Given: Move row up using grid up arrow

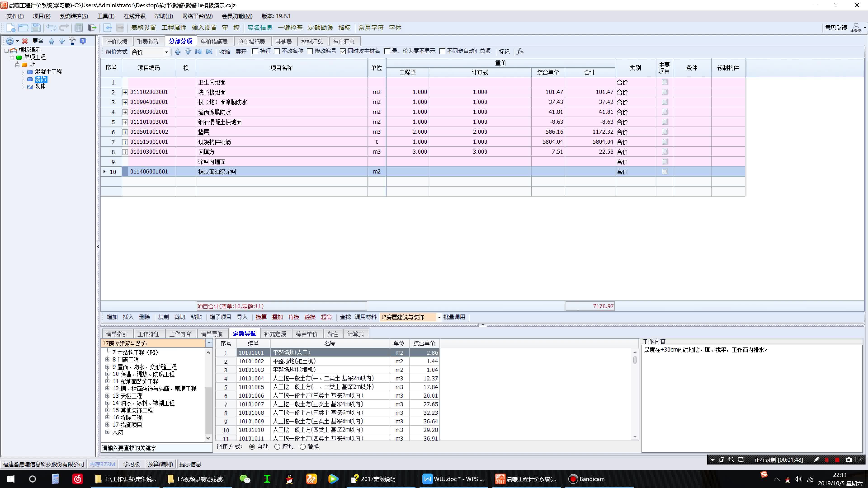Looking at the screenshot, I should point(178,52).
